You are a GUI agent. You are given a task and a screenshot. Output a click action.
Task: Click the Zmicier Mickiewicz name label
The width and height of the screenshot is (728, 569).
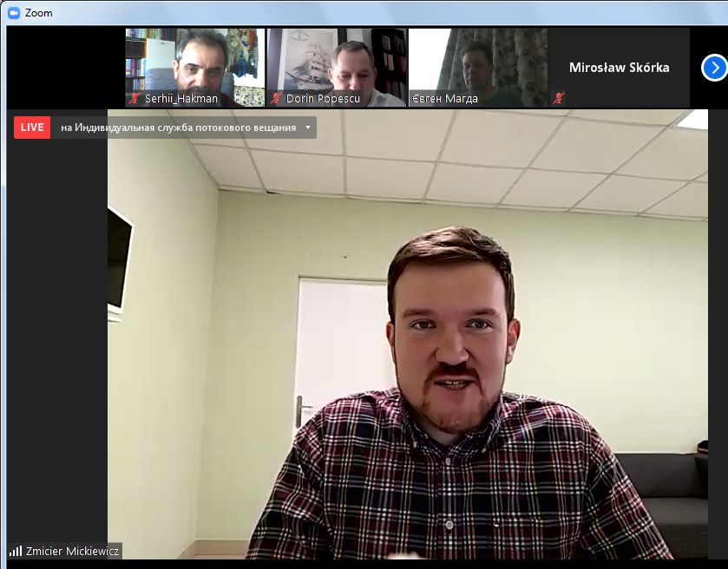[x=71, y=551]
